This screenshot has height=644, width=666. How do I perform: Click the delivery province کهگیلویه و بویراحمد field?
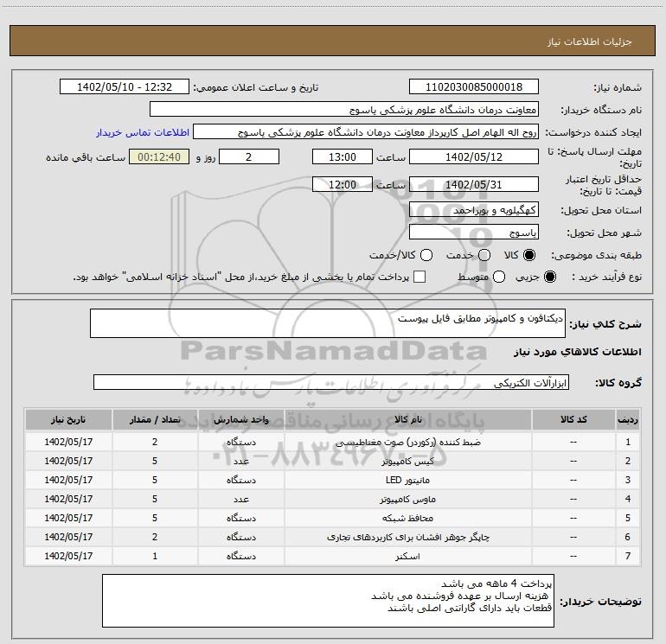pyautogui.click(x=474, y=209)
